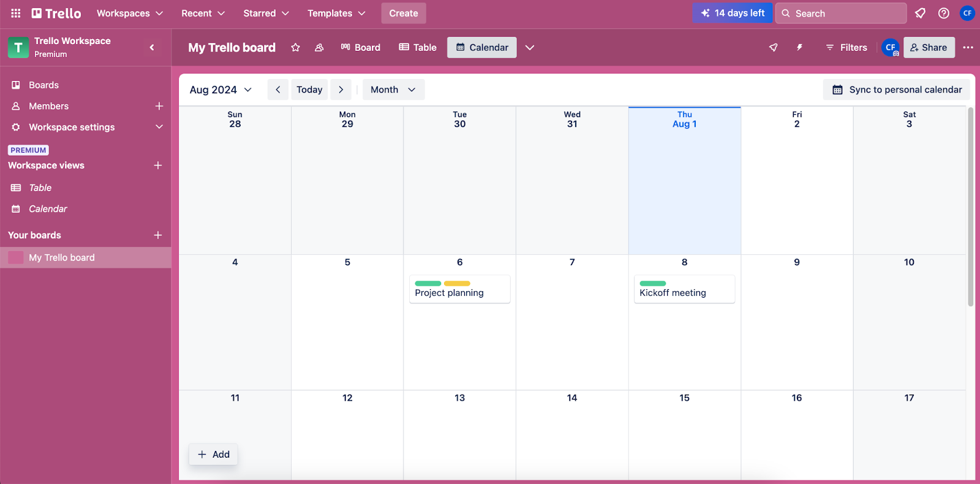Click the PREMIUM badge
This screenshot has width=980, height=484.
(x=28, y=150)
